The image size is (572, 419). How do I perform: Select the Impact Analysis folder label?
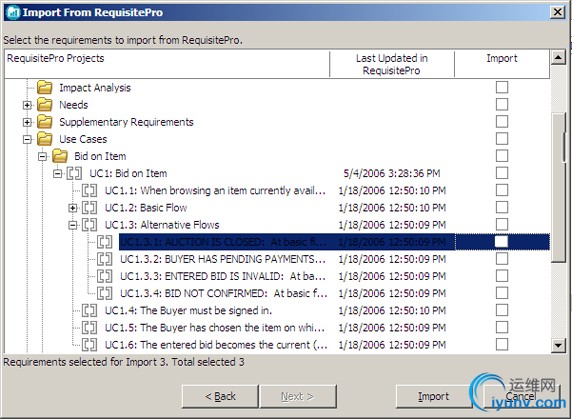[95, 88]
